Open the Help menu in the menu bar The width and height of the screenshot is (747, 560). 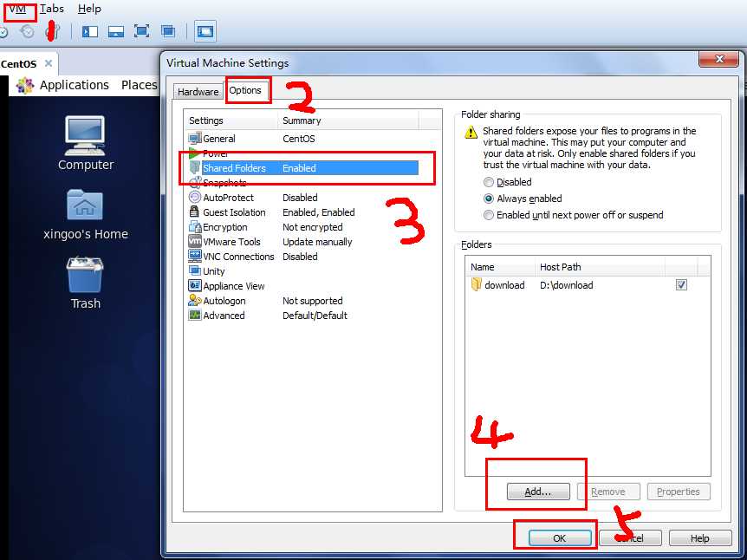tap(89, 9)
